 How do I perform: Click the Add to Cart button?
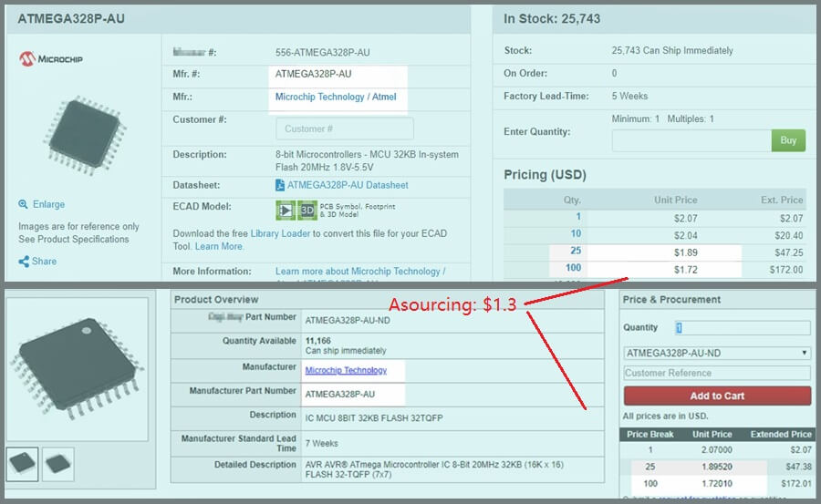717,396
